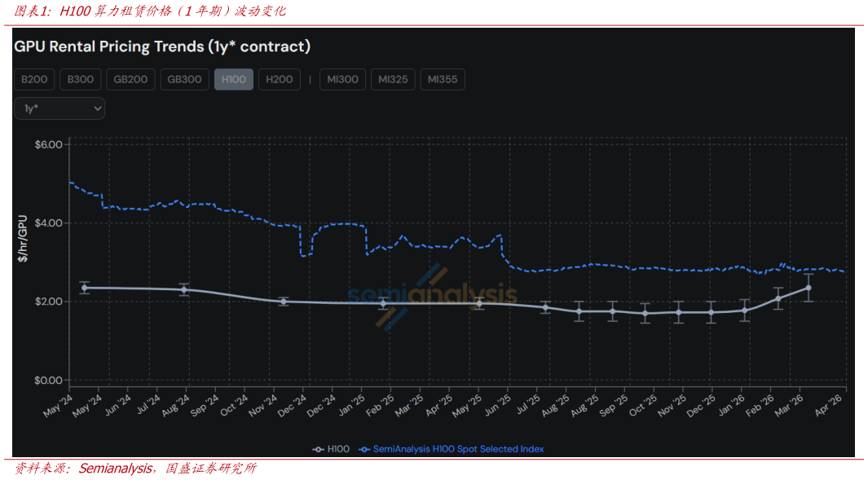Click the Feb '25 x-axis label
868x480 pixels.
[379, 405]
